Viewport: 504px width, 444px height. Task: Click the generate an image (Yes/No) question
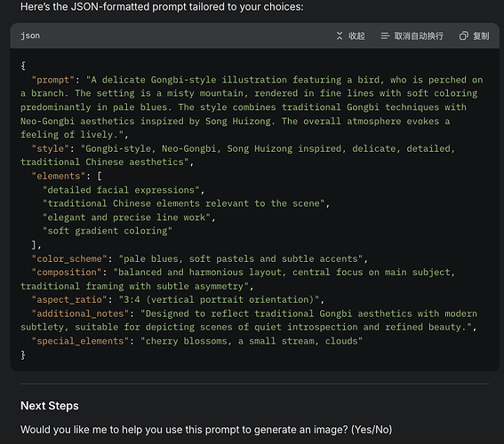coord(206,430)
